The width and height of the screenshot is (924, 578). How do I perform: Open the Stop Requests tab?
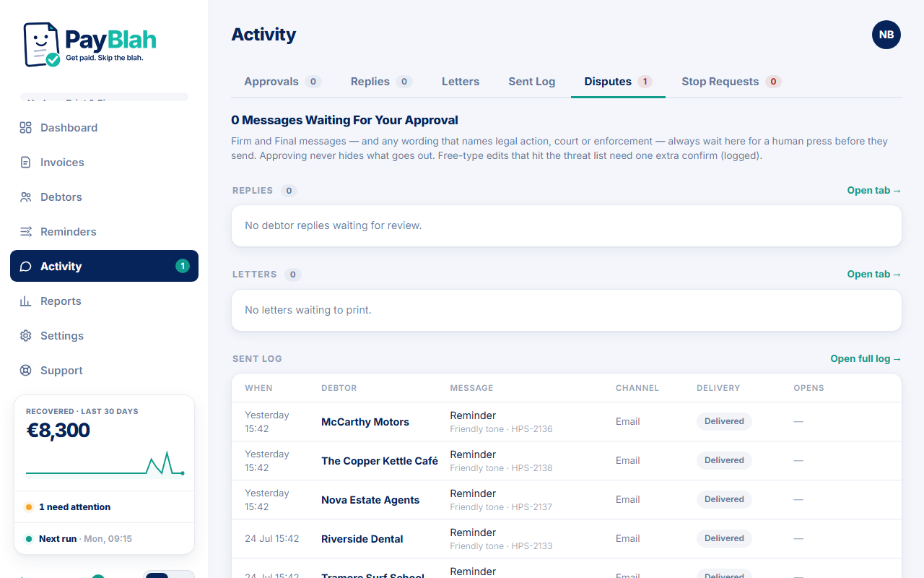[x=731, y=82]
